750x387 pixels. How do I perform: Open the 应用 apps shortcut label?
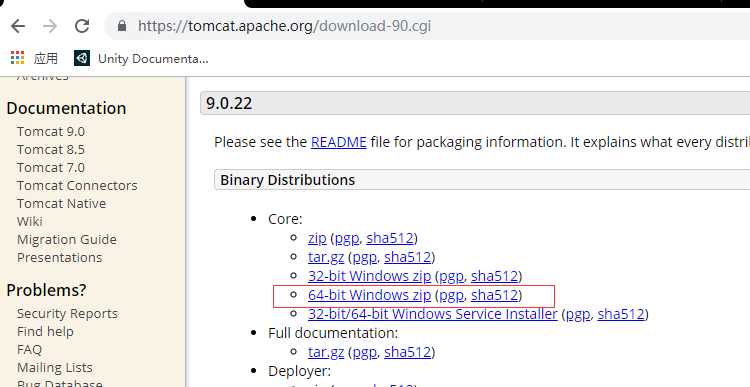click(x=46, y=58)
